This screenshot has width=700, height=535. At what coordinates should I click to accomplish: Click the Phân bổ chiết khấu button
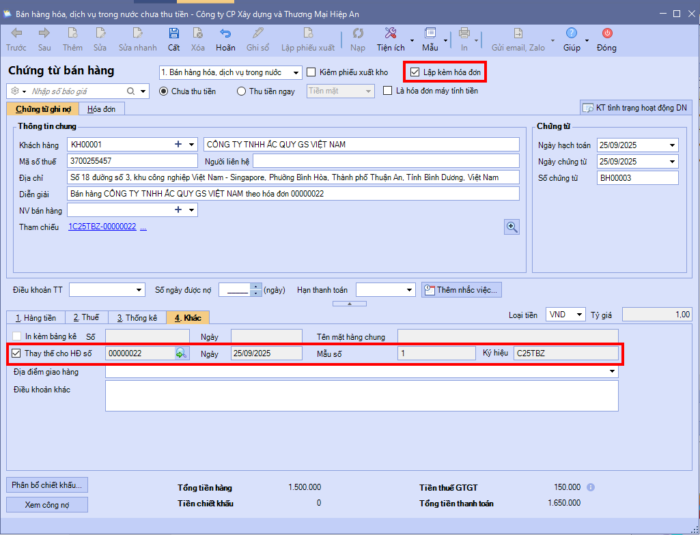coord(49,485)
